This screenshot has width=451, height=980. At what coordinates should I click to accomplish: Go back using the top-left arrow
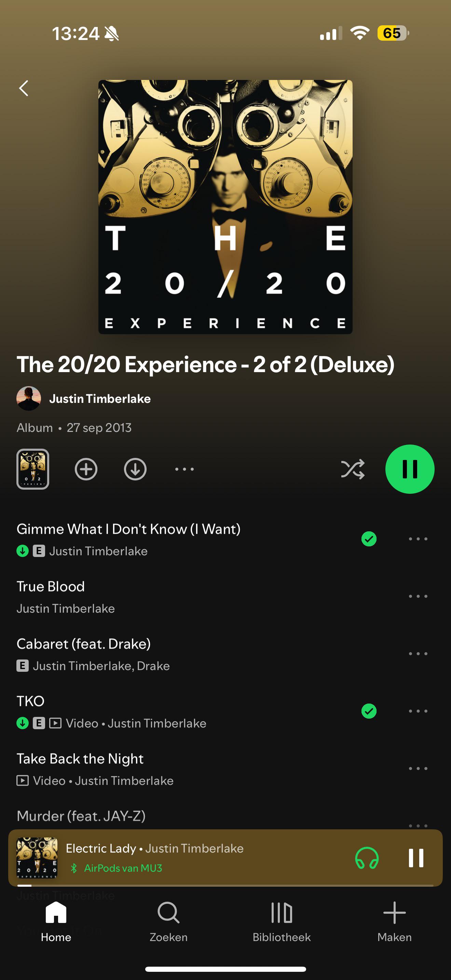[x=24, y=88]
